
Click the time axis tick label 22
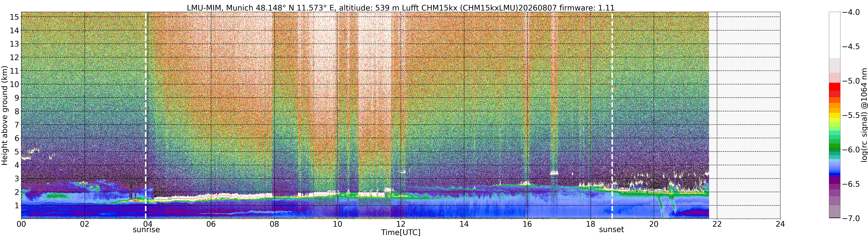click(717, 224)
